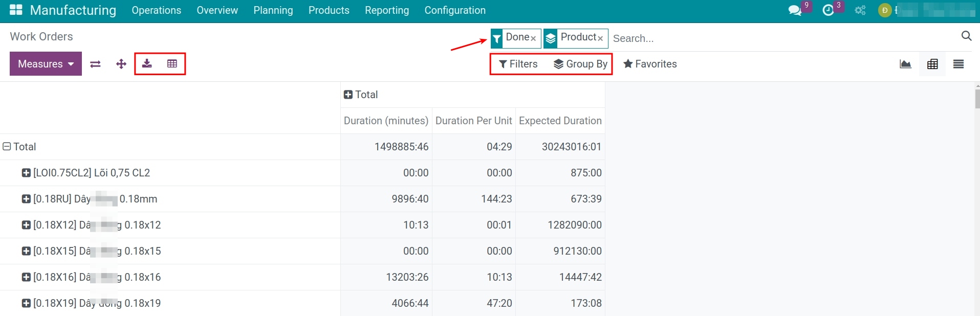Insert pivot into spreadsheet icon

172,63
